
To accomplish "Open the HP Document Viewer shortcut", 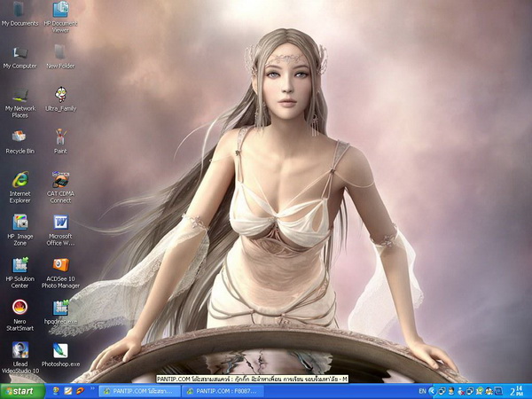I will point(60,17).
